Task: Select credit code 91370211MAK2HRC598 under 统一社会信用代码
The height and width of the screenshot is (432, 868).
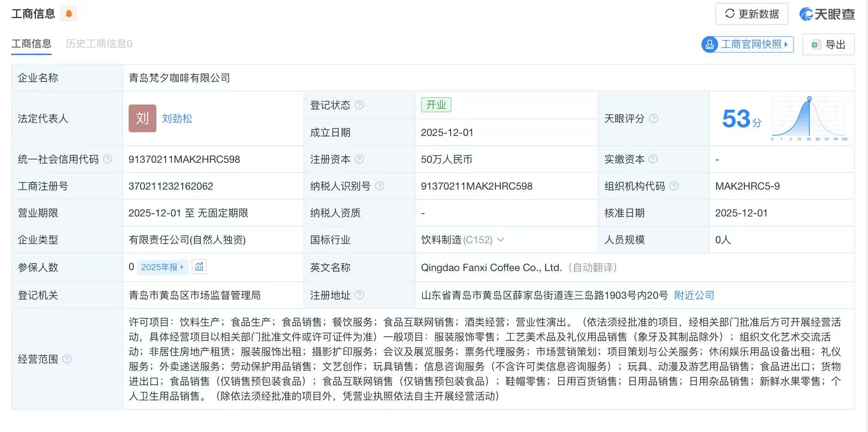Action: coord(184,159)
